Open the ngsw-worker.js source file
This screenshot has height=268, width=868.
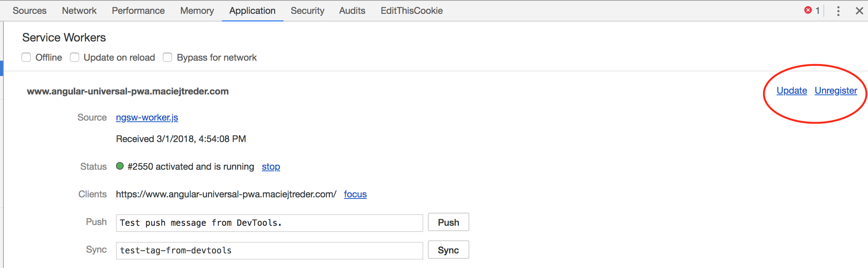[147, 117]
